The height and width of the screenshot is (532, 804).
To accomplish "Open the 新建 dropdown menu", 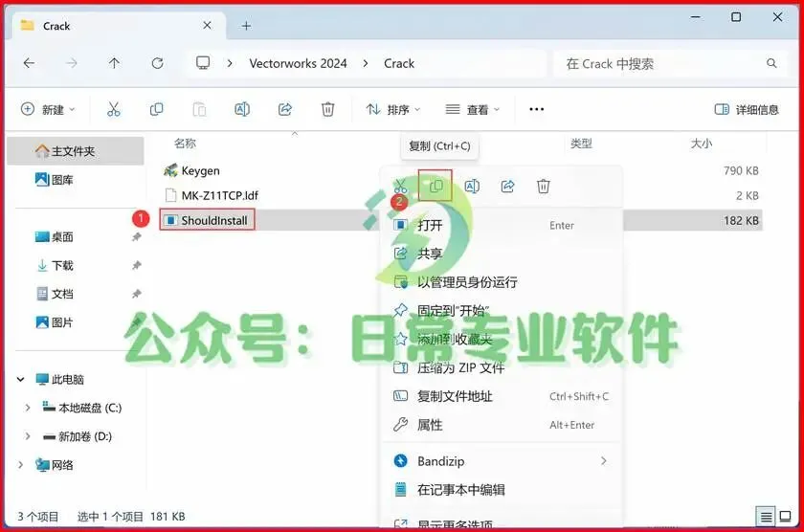I will pos(48,109).
